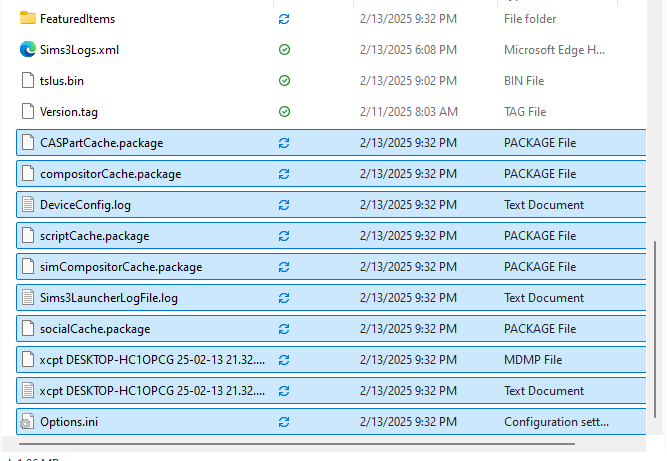Click the sync pending icon for scriptCache.package
This screenshot has height=461, width=667.
[284, 236]
